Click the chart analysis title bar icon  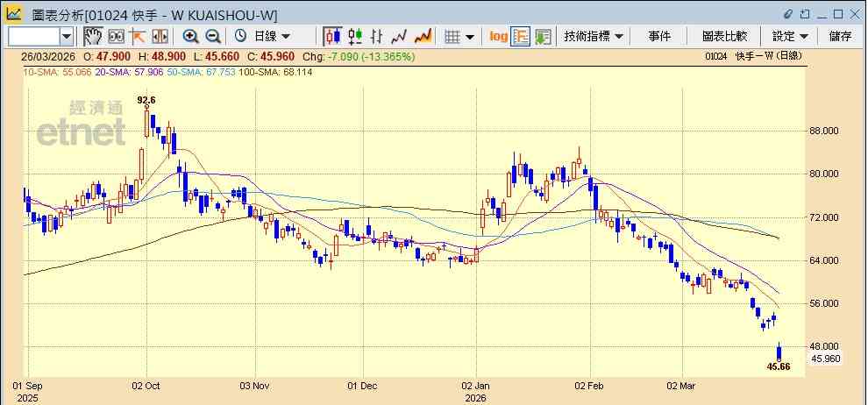pyautogui.click(x=14, y=14)
